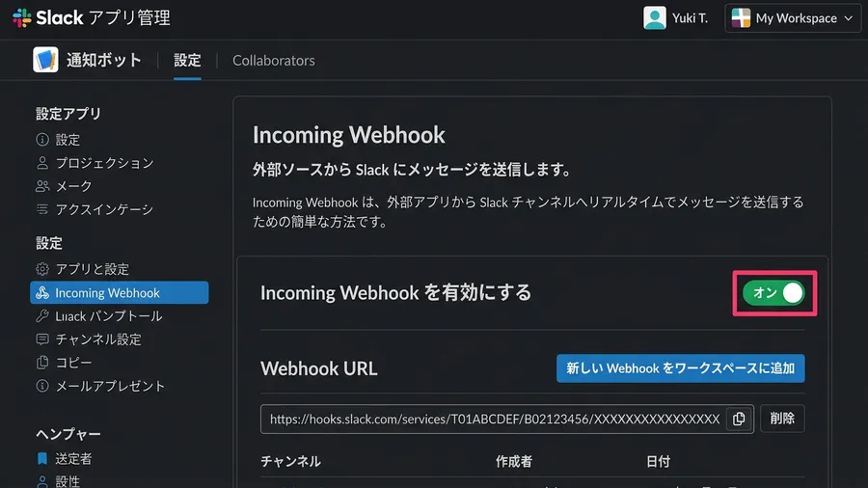Screen dimensions: 868x488
Task: Open Yuki T. user avatar
Action: click(654, 17)
